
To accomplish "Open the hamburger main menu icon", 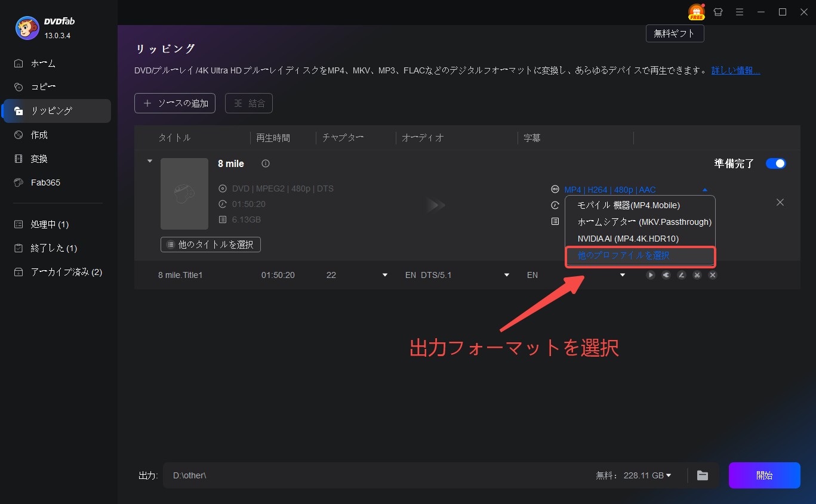I will (x=740, y=12).
